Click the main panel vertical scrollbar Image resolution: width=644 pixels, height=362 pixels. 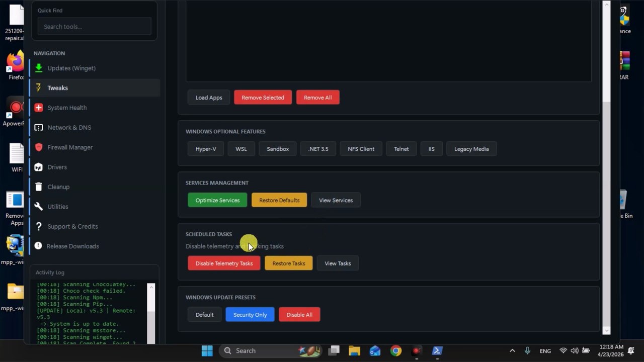pyautogui.click(x=606, y=167)
